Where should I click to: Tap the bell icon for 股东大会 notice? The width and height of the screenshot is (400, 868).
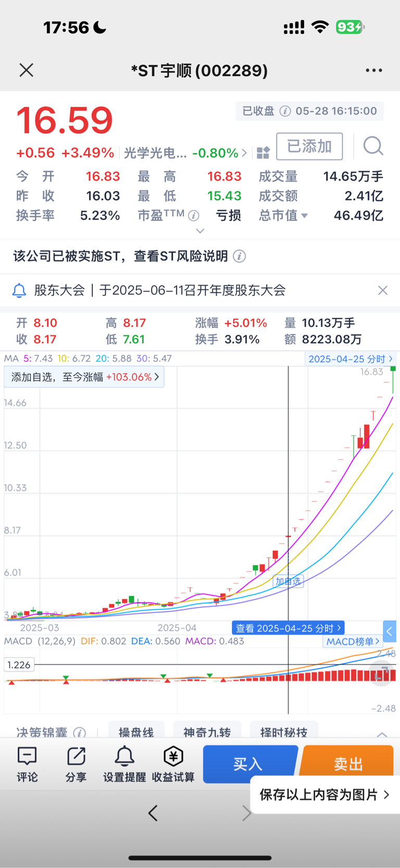click(19, 290)
